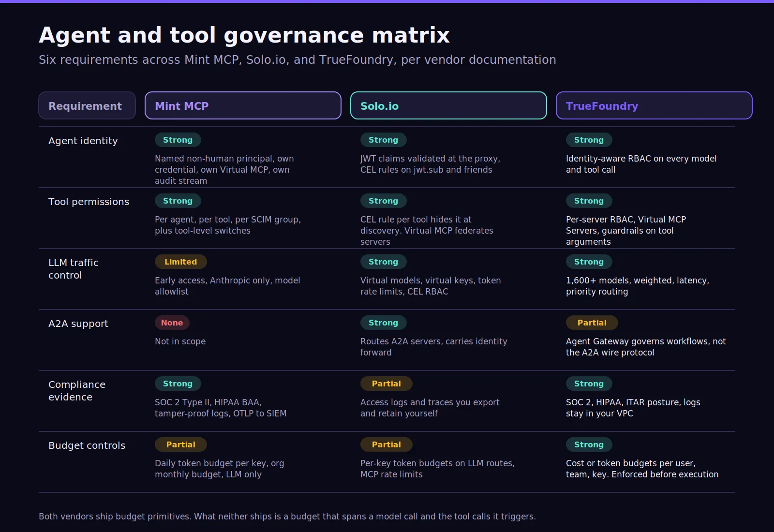
Task: Click Solo.io's Partial badge for Budget controls
Action: (x=387, y=444)
